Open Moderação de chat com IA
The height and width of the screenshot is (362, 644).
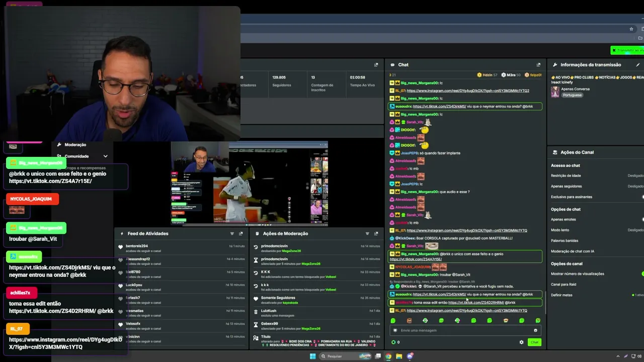573,251
